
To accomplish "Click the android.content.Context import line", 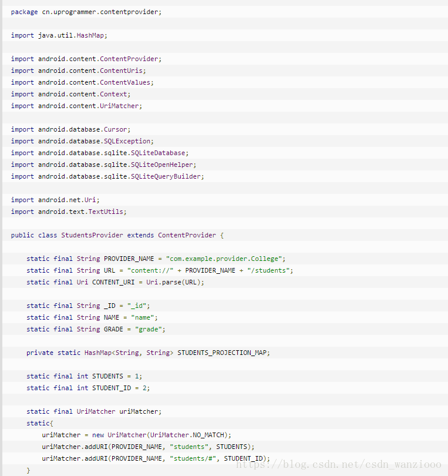I will pyautogui.click(x=70, y=94).
